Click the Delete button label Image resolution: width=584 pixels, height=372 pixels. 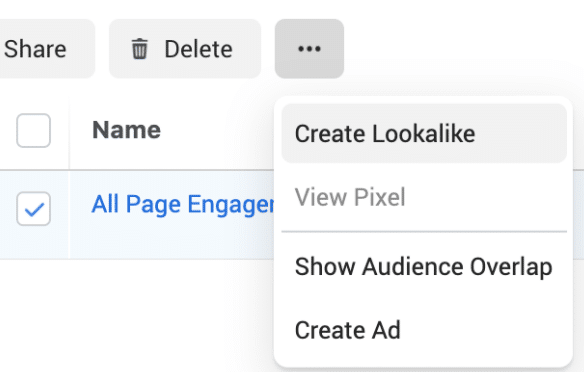[x=199, y=49]
